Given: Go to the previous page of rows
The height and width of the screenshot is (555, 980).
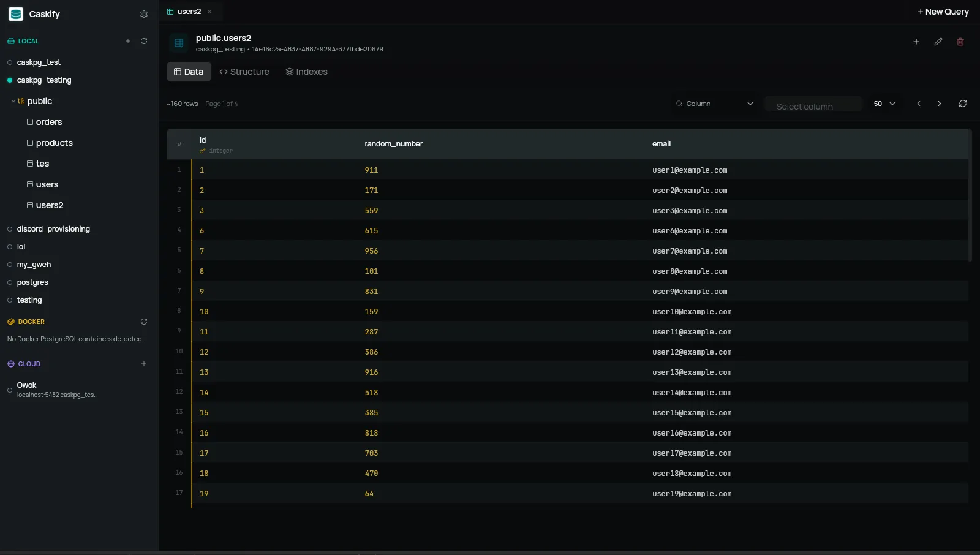Looking at the screenshot, I should click(x=919, y=104).
